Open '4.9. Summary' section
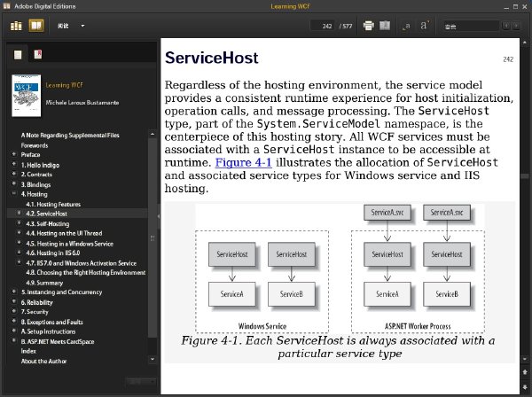This screenshot has width=532, height=397. pyautogui.click(x=44, y=283)
